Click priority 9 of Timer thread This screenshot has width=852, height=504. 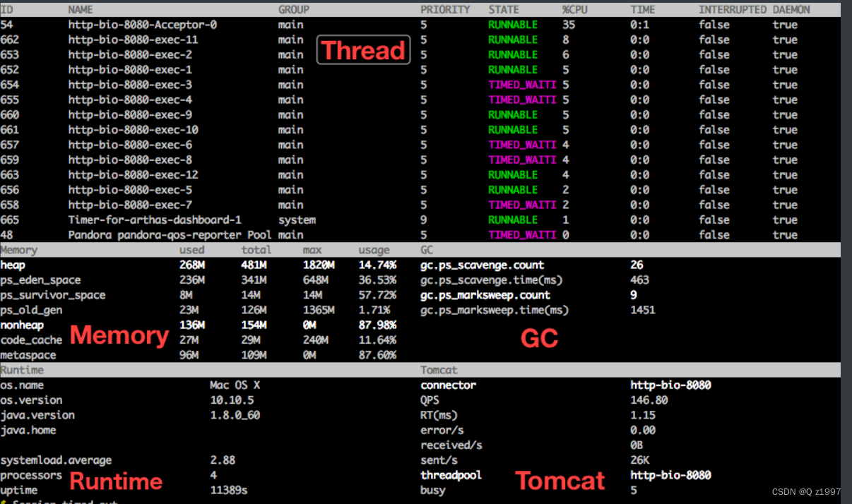click(x=424, y=220)
